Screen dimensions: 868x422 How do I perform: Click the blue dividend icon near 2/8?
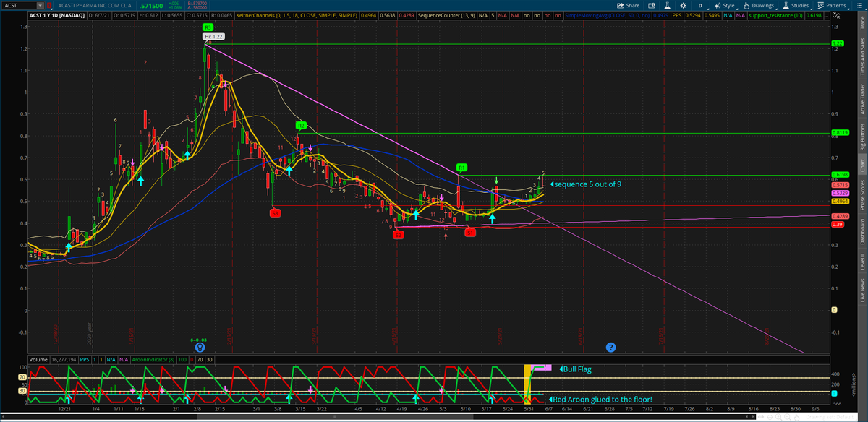(x=200, y=348)
